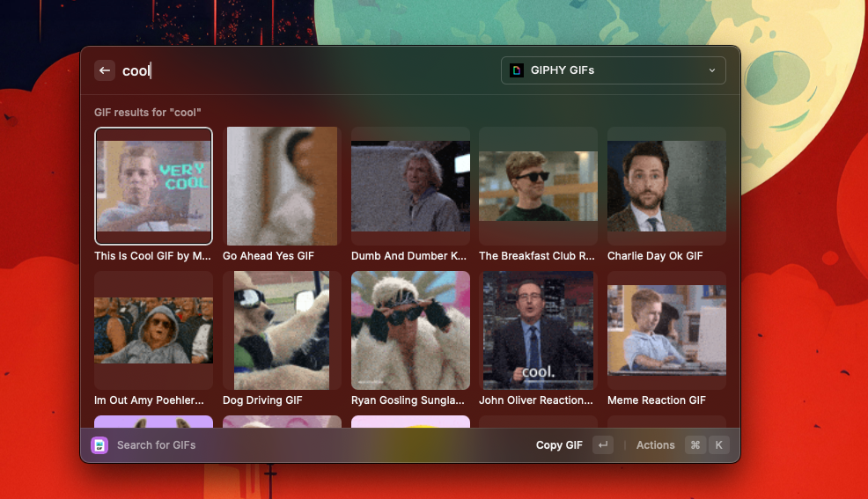Select the Dog Driving GIF

click(282, 330)
